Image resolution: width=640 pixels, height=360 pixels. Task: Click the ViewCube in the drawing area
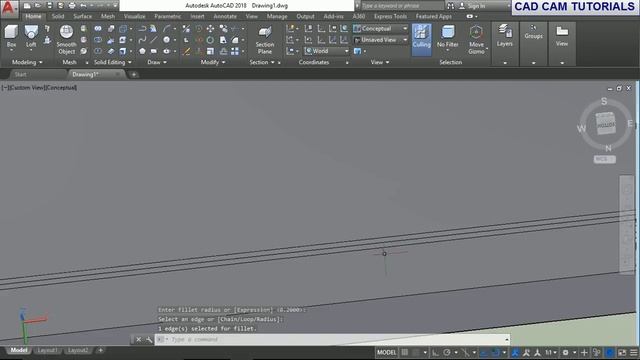point(606,123)
